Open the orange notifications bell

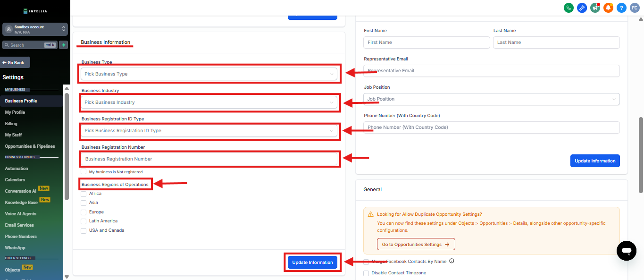[608, 8]
